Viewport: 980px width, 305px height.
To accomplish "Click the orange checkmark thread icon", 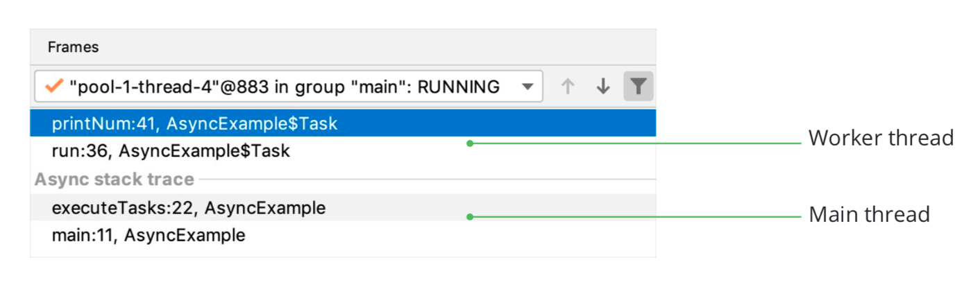I will click(53, 87).
